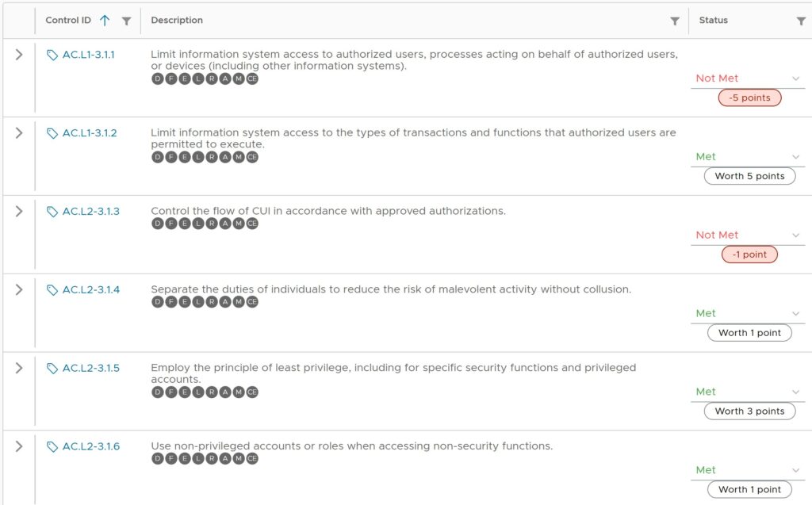
Task: Open the AC.L2-3.1.5 control link
Action: [x=91, y=368]
